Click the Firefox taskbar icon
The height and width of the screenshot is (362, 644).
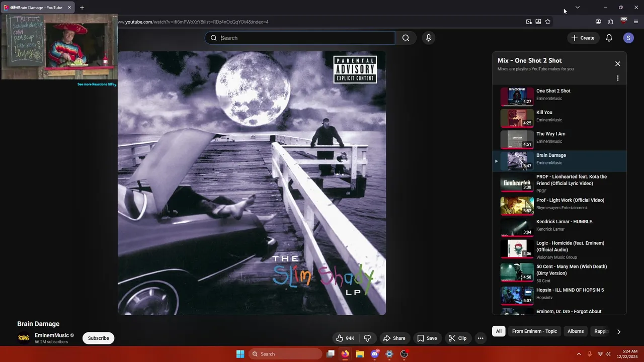(x=345, y=354)
